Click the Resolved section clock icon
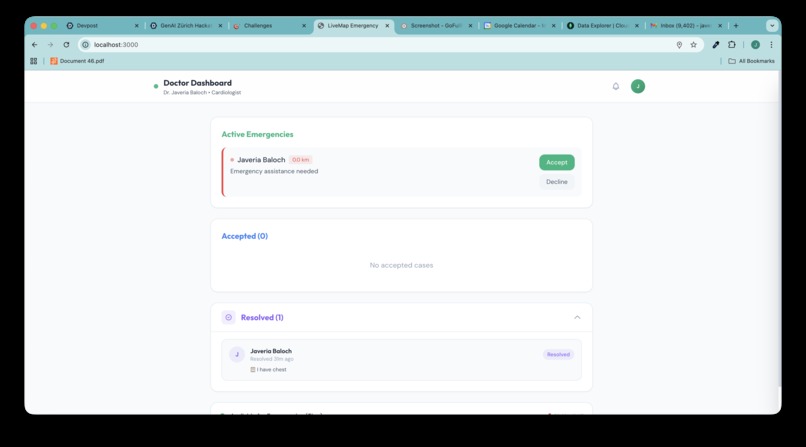This screenshot has width=806, height=447. tap(229, 318)
